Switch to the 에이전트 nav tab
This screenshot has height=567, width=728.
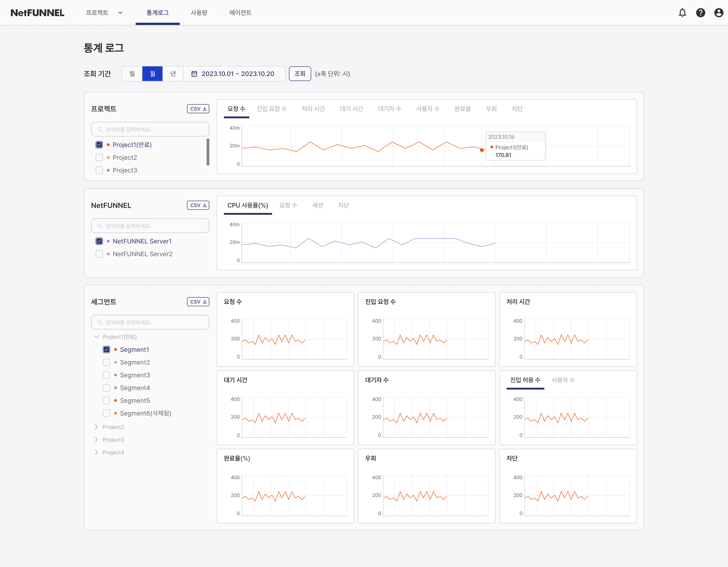(x=240, y=13)
